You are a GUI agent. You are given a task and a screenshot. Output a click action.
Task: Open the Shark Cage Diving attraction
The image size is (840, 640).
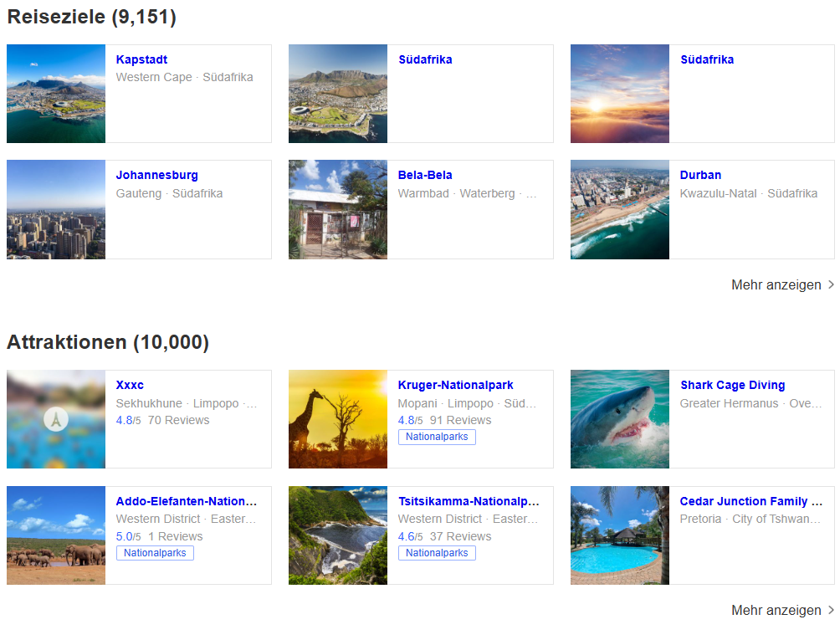(732, 386)
